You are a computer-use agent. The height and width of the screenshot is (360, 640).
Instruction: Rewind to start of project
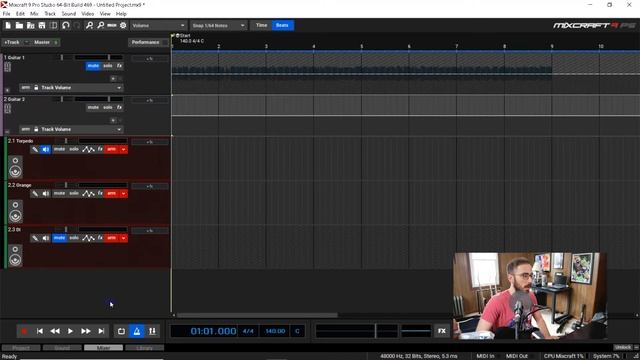(x=40, y=331)
